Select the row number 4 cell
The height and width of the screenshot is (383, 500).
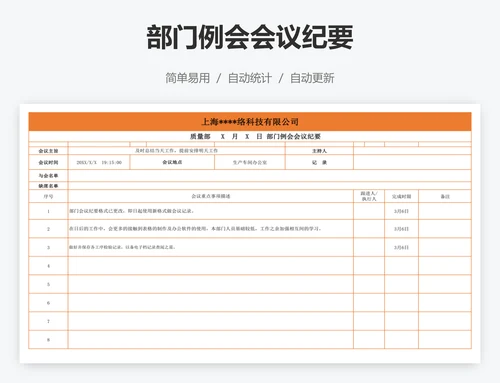click(48, 266)
